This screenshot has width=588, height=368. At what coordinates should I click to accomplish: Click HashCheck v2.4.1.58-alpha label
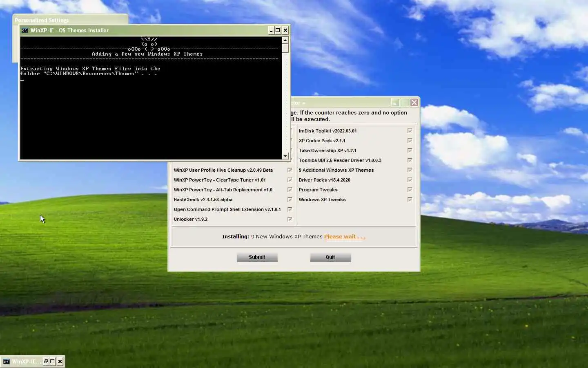pyautogui.click(x=203, y=200)
